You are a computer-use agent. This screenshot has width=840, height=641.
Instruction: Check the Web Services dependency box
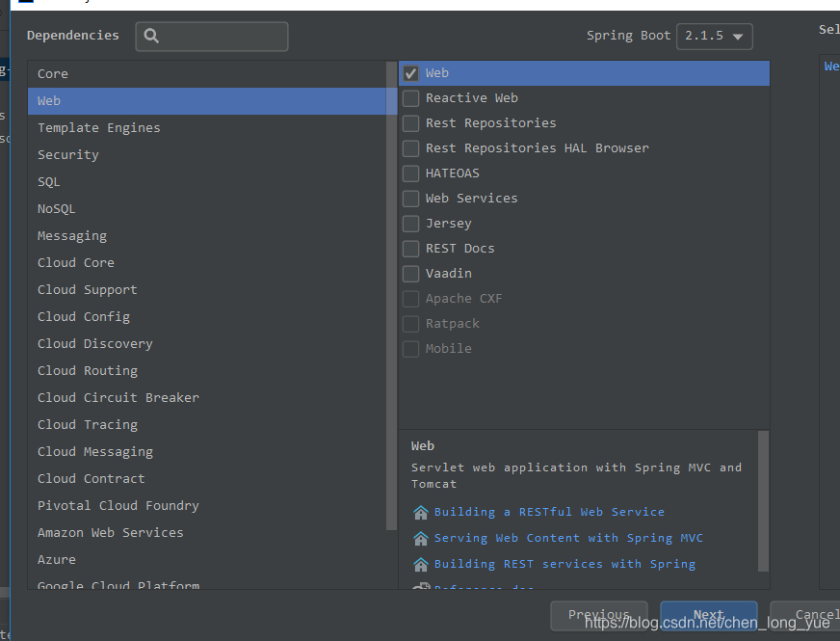pyautogui.click(x=411, y=199)
